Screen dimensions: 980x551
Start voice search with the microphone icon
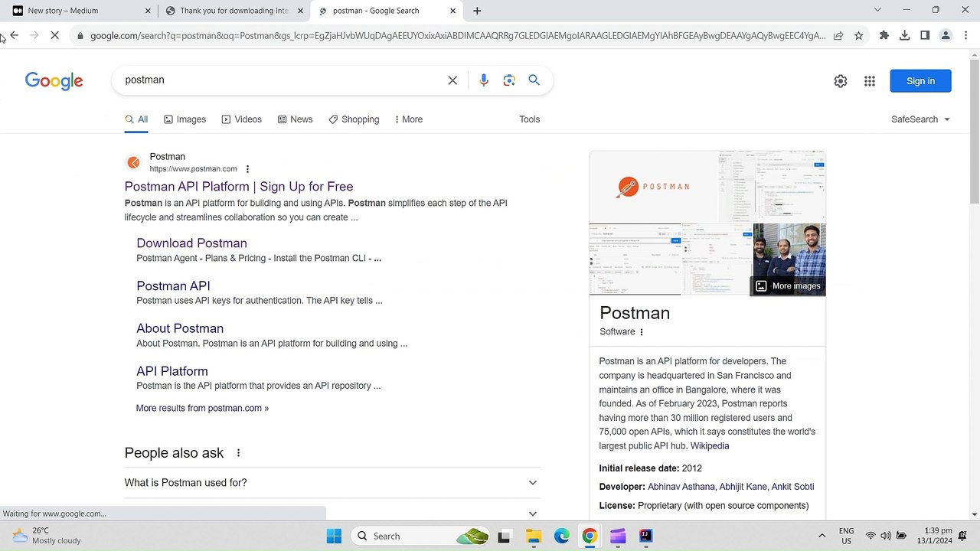click(484, 80)
